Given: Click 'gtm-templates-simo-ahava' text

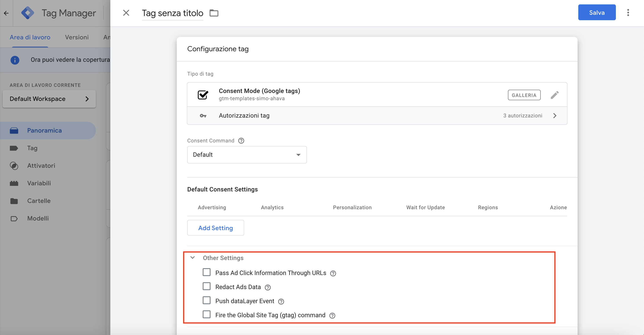Looking at the screenshot, I should [251, 98].
